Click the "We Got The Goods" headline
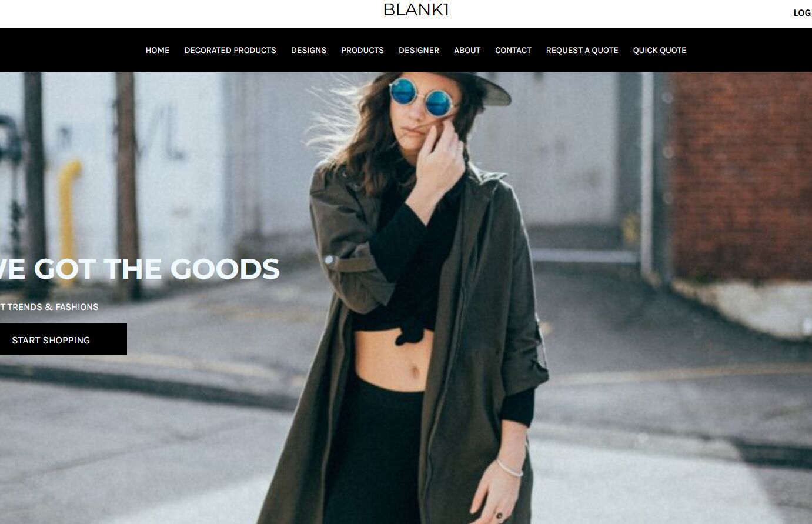Screen dimensions: 812x524 (x=139, y=269)
